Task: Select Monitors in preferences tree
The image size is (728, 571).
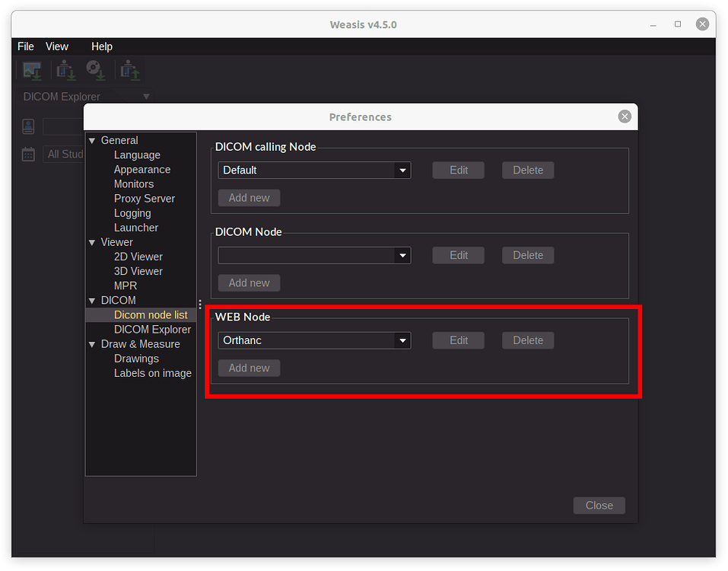Action: [x=134, y=184]
